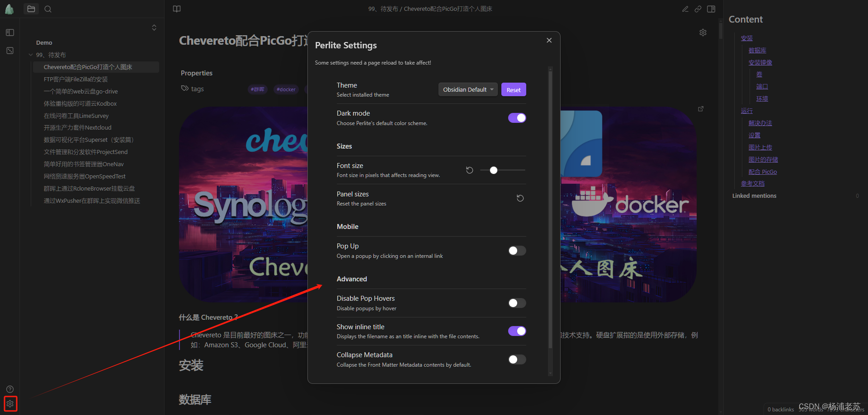Click the 0 backlinks status entry
The width and height of the screenshot is (868, 415).
pyautogui.click(x=781, y=410)
